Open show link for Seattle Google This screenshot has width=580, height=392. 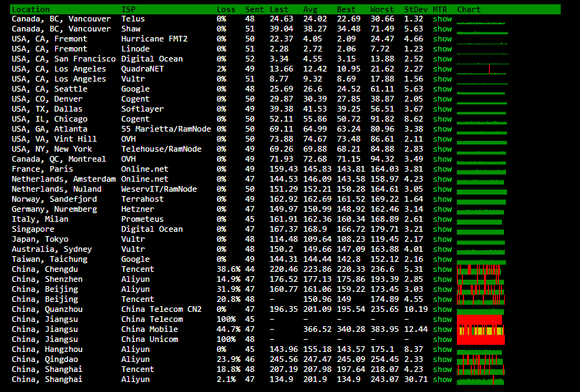443,89
